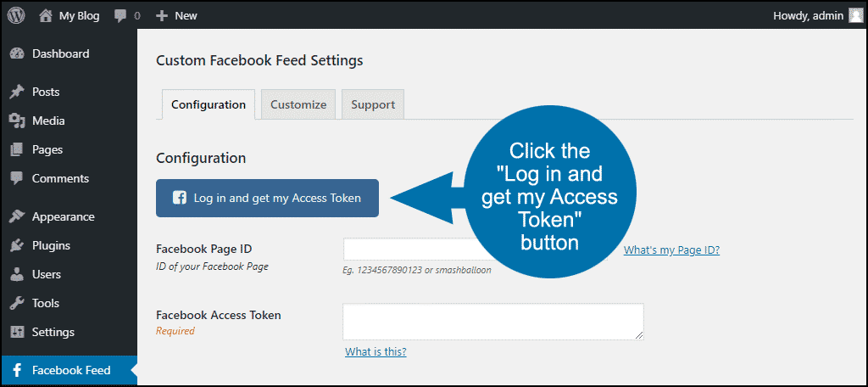This screenshot has height=387, width=868.
Task: Open Tools via its wrench icon
Action: 17,303
